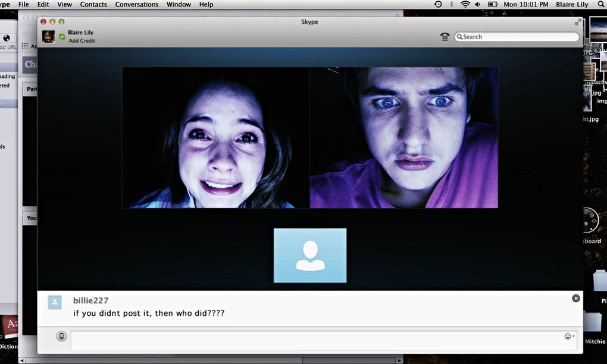
Task: Open the Wi-Fi status menu
Action: [x=465, y=4]
